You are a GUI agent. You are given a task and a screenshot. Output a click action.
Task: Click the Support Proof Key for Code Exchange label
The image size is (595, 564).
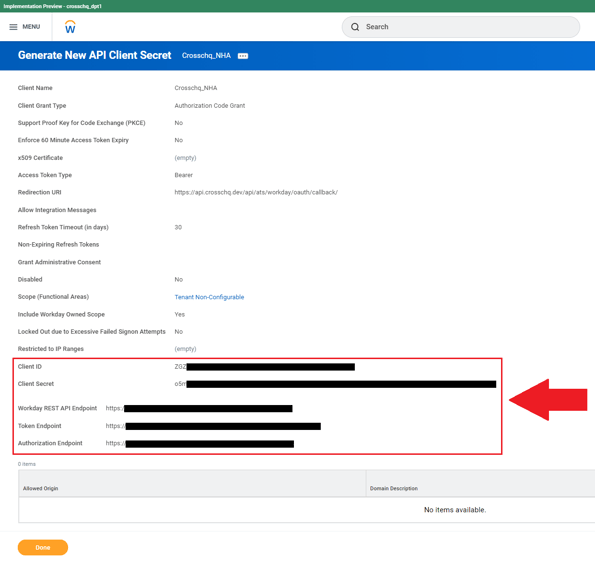click(x=82, y=123)
